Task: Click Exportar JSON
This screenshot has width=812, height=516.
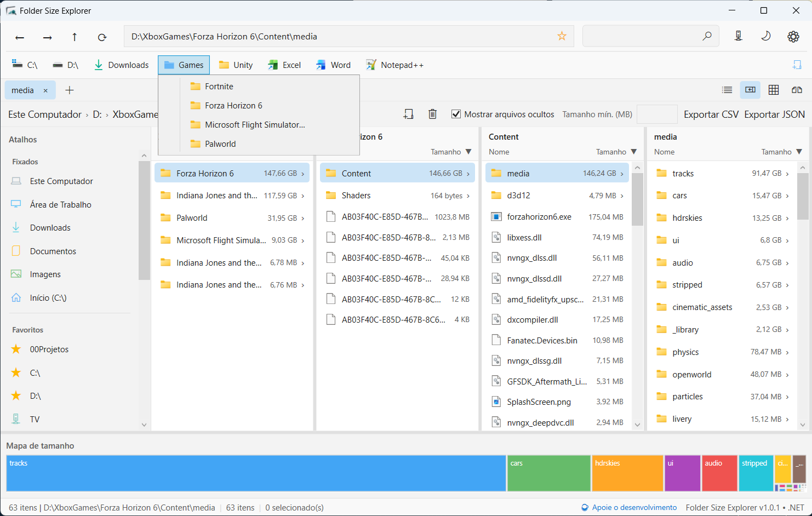Action: (x=774, y=114)
